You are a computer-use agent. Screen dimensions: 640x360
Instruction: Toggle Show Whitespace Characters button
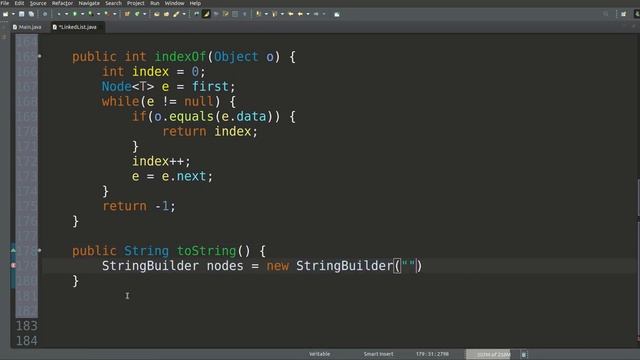coord(225,14)
